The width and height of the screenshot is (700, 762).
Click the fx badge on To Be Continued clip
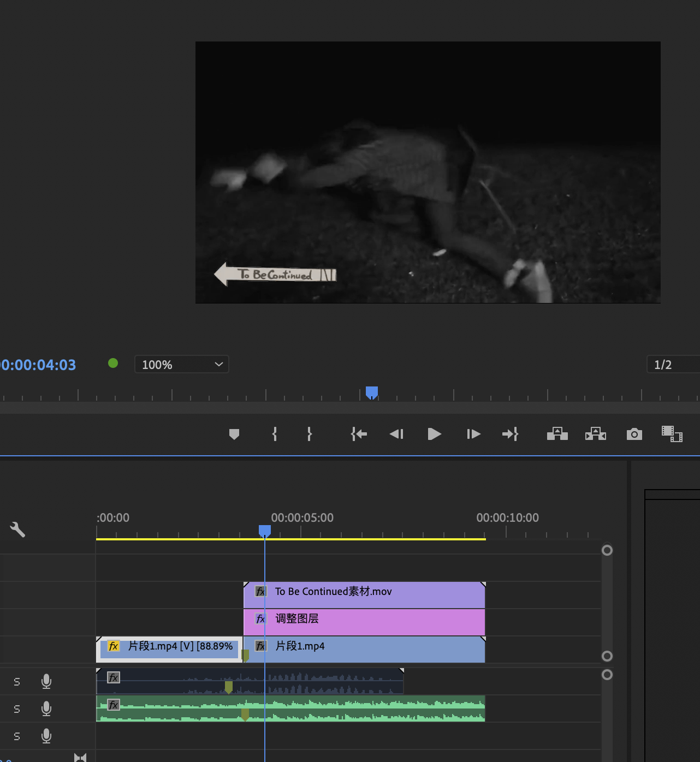pyautogui.click(x=260, y=591)
